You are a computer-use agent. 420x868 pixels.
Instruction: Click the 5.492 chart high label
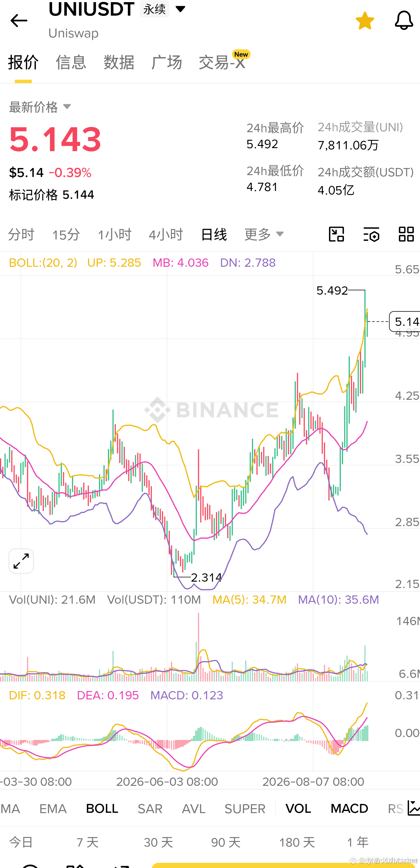(332, 290)
